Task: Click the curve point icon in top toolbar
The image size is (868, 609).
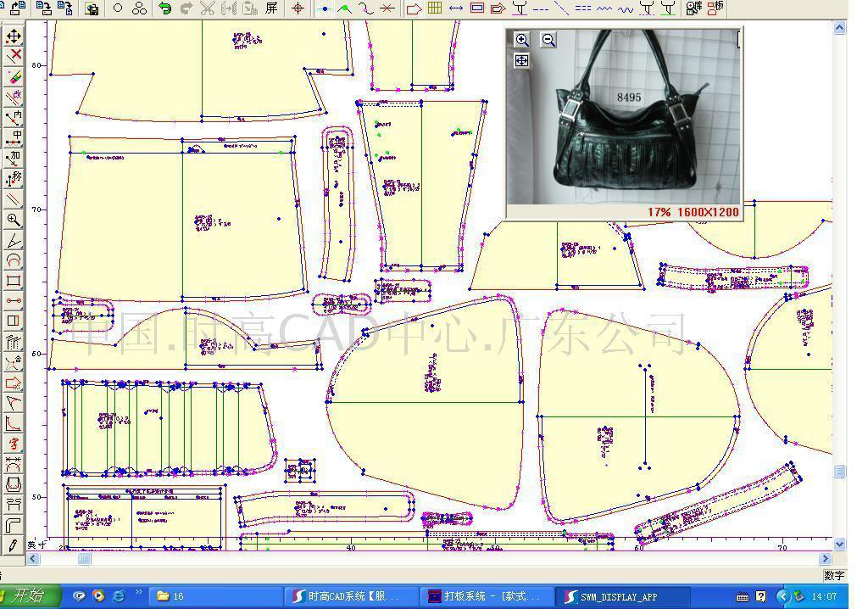Action: (x=366, y=8)
